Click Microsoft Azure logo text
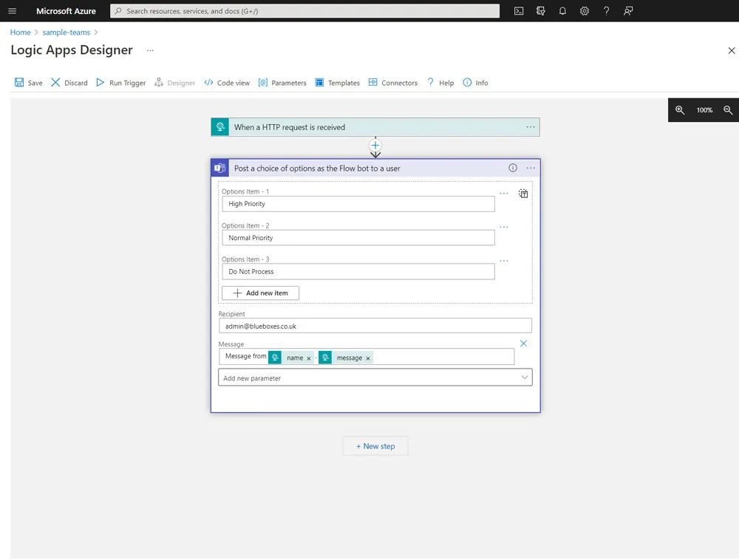 [66, 11]
